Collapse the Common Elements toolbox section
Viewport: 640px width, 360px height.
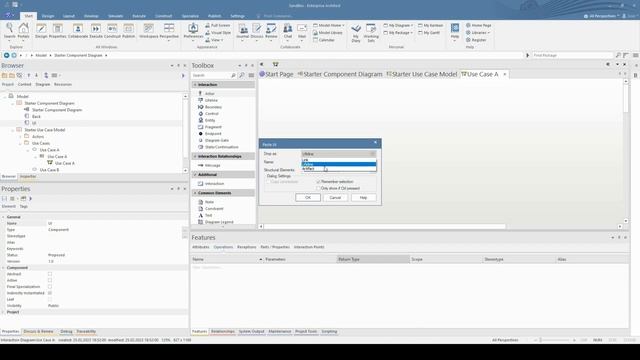(x=195, y=193)
